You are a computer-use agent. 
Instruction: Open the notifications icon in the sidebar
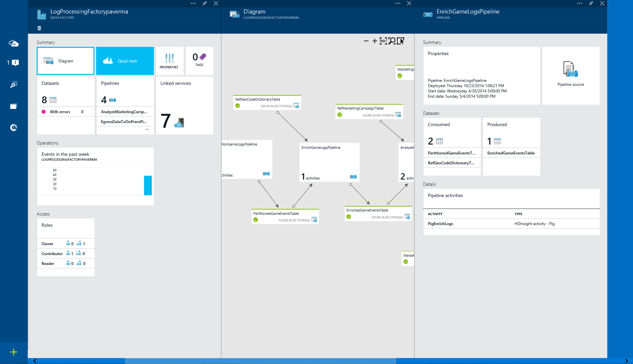[x=14, y=63]
